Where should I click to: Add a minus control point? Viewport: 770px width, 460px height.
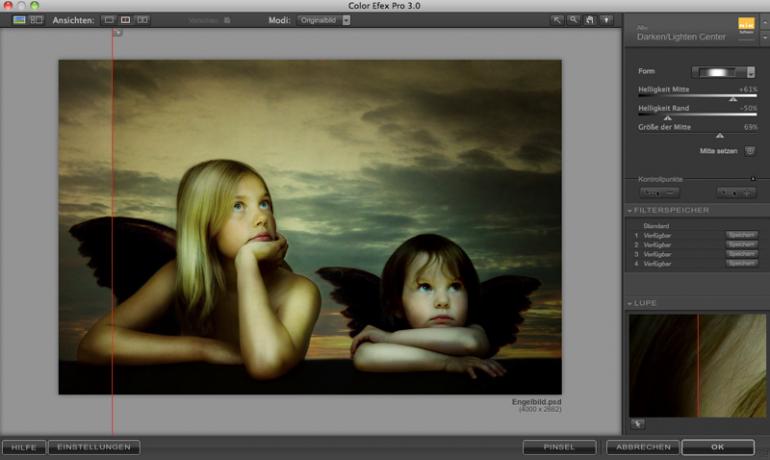pyautogui.click(x=660, y=193)
